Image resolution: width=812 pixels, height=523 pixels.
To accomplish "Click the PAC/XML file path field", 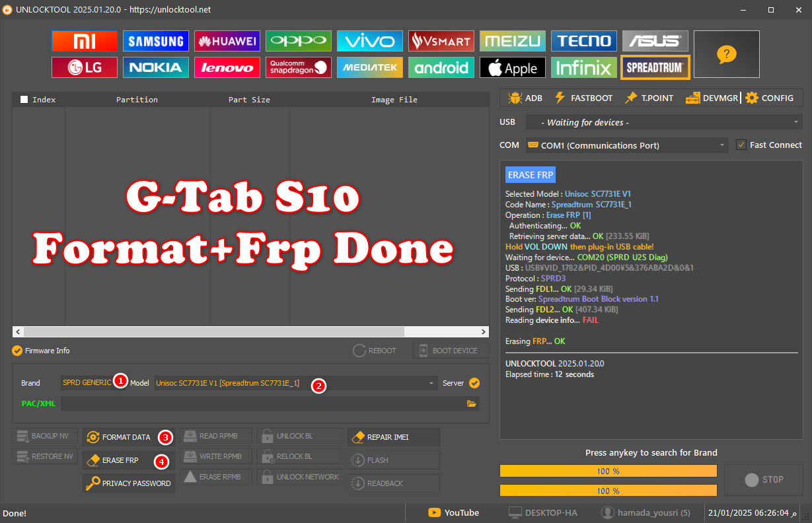I will [x=270, y=403].
